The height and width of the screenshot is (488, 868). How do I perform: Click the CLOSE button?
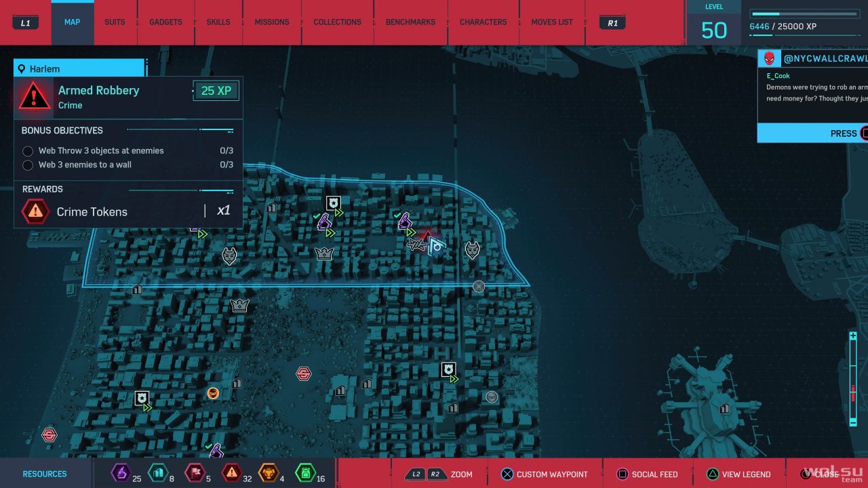click(819, 474)
